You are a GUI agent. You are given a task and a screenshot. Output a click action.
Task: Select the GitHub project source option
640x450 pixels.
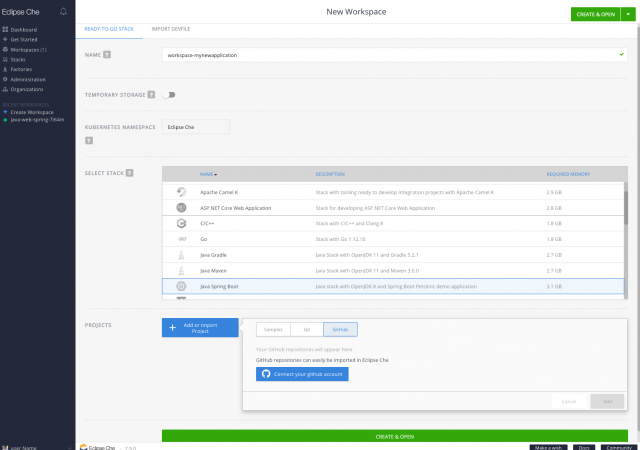point(340,330)
